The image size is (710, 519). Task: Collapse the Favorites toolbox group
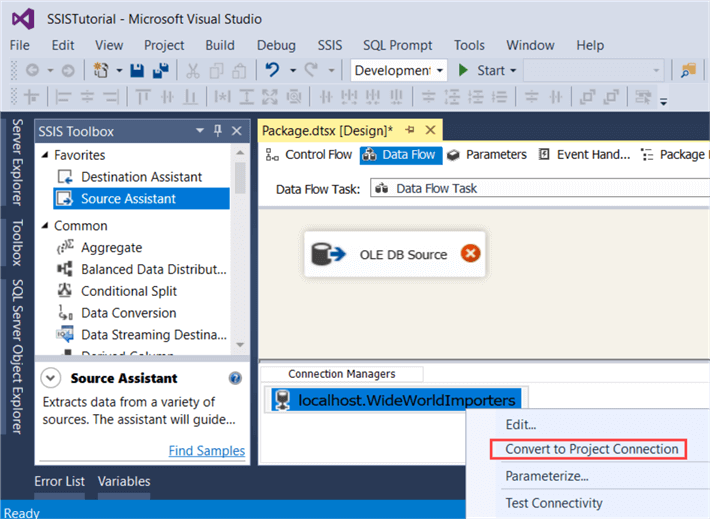click(45, 155)
